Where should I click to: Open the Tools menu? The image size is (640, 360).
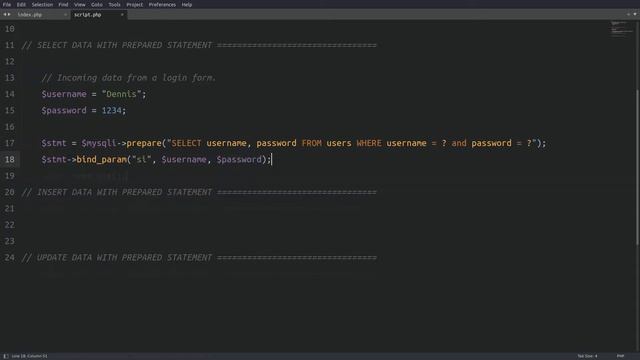pyautogui.click(x=114, y=4)
